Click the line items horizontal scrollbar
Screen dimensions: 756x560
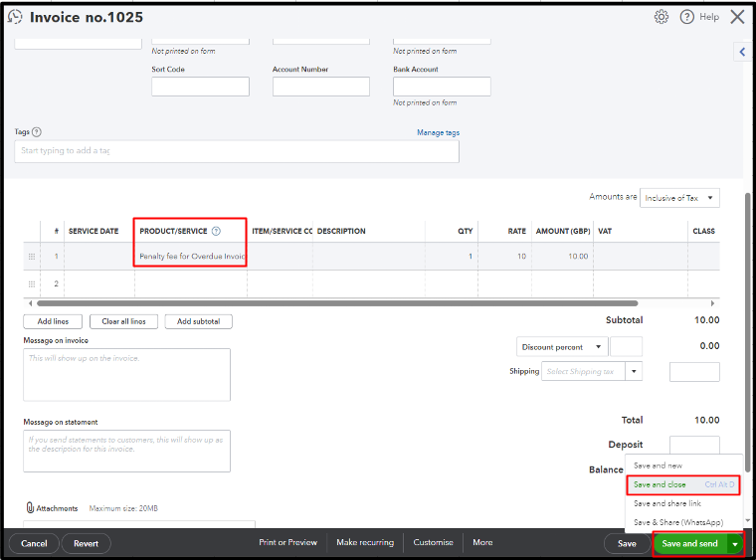click(x=337, y=303)
